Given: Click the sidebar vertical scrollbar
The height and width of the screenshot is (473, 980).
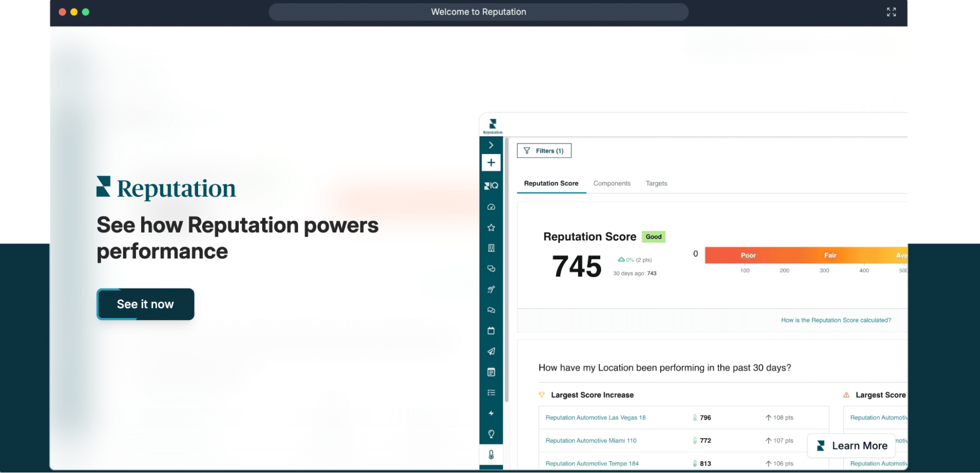Looking at the screenshot, I should coord(506,270).
